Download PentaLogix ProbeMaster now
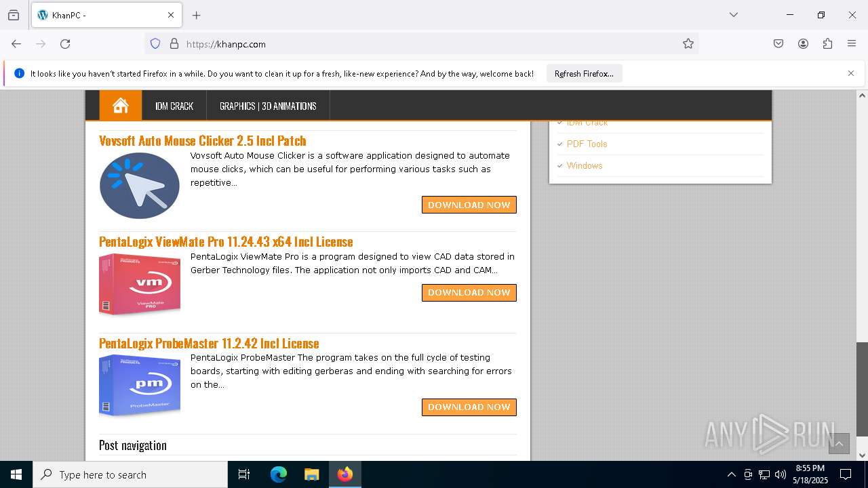The image size is (868, 488). coord(469,407)
